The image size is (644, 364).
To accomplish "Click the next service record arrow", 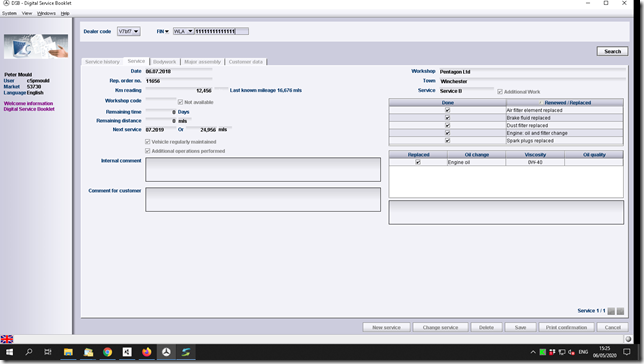I will pyautogui.click(x=620, y=311).
